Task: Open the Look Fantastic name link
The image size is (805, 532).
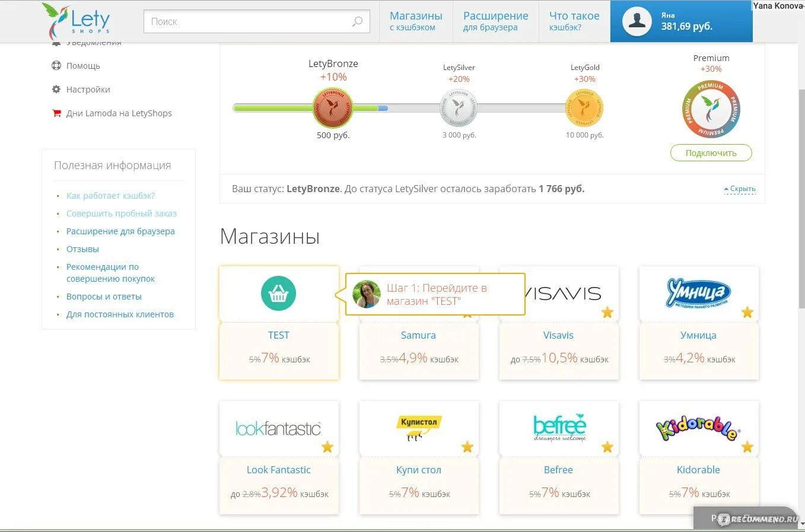Action: [x=278, y=470]
